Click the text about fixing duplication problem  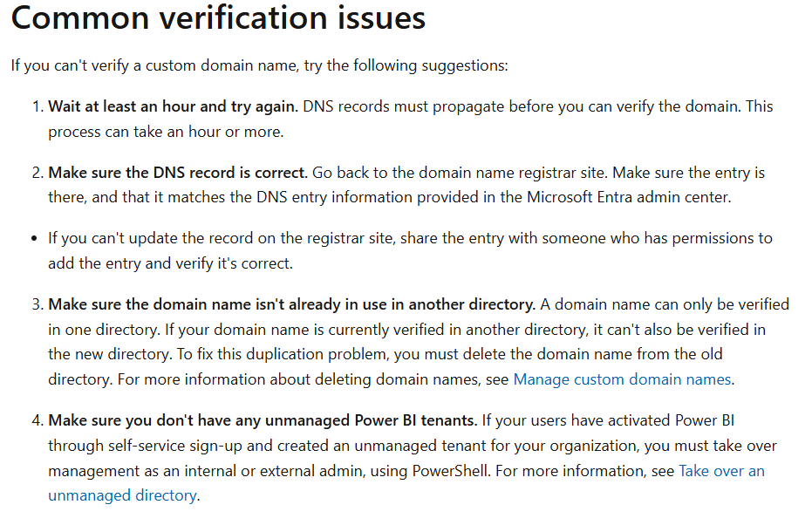coord(283,354)
